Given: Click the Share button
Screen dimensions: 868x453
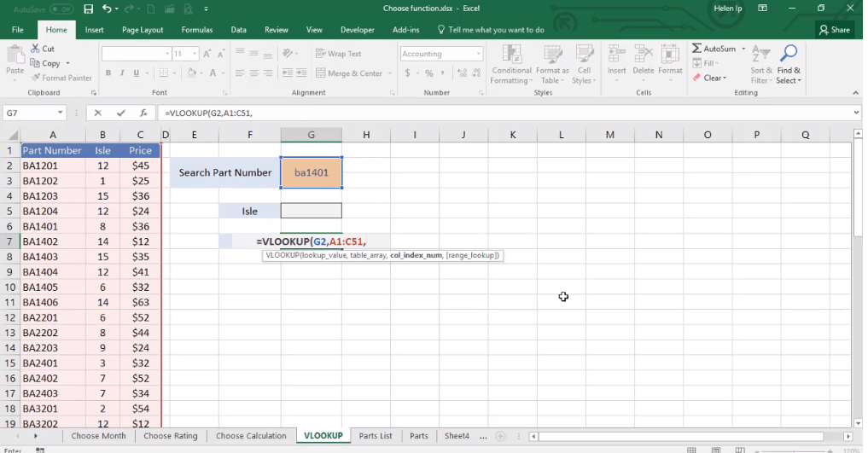Looking at the screenshot, I should (x=835, y=30).
